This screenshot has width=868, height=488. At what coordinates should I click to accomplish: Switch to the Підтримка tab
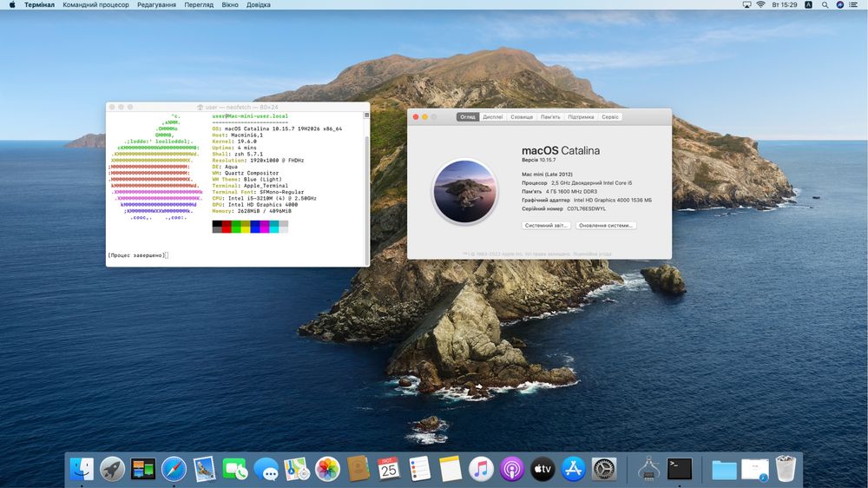click(581, 117)
